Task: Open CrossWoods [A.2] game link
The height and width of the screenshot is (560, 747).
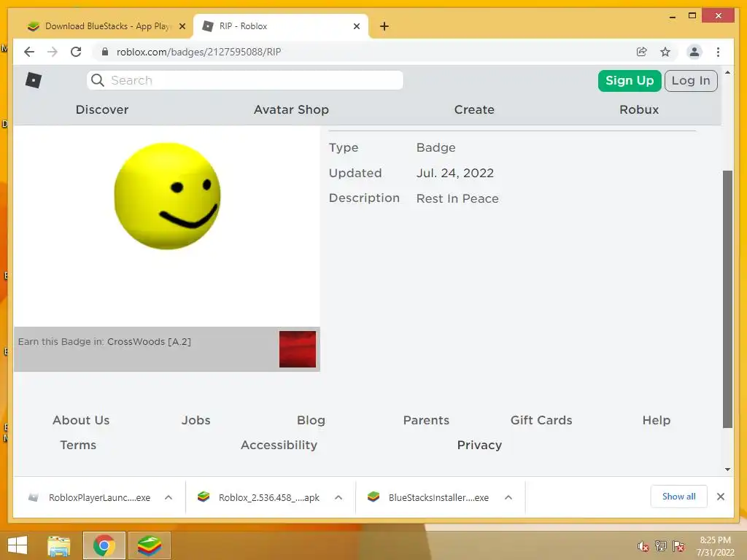Action: pos(149,341)
